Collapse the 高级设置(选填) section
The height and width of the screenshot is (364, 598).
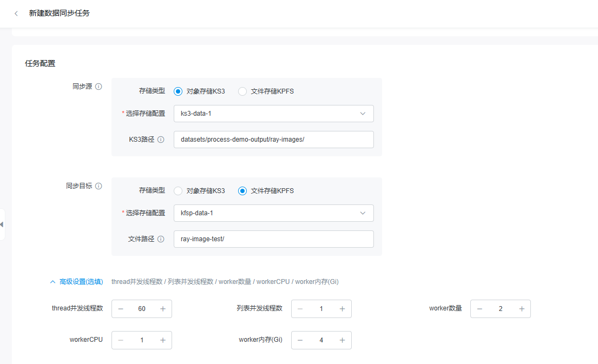pos(76,282)
